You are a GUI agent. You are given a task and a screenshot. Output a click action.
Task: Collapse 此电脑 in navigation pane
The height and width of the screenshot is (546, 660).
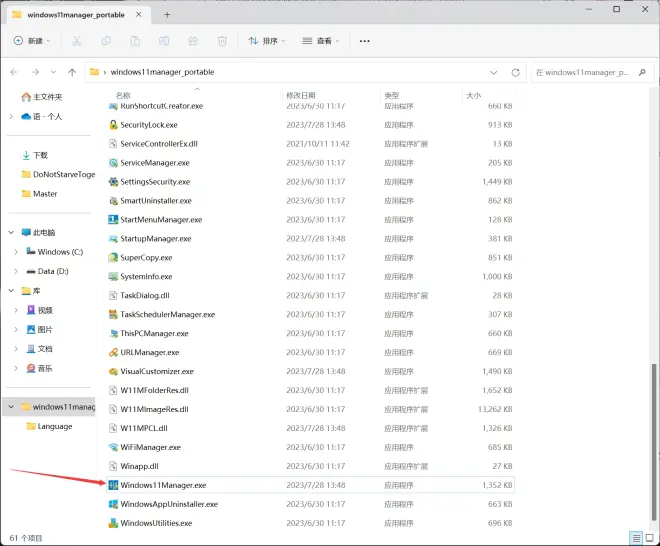pos(11,232)
